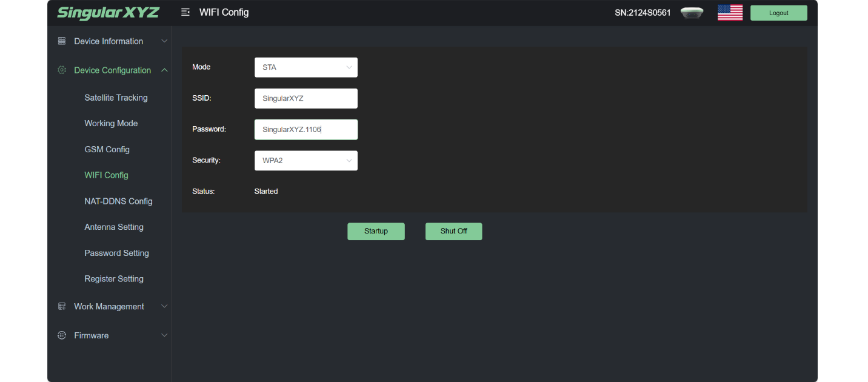The image size is (868, 382).
Task: Expand the Device Information chevron
Action: coord(164,41)
